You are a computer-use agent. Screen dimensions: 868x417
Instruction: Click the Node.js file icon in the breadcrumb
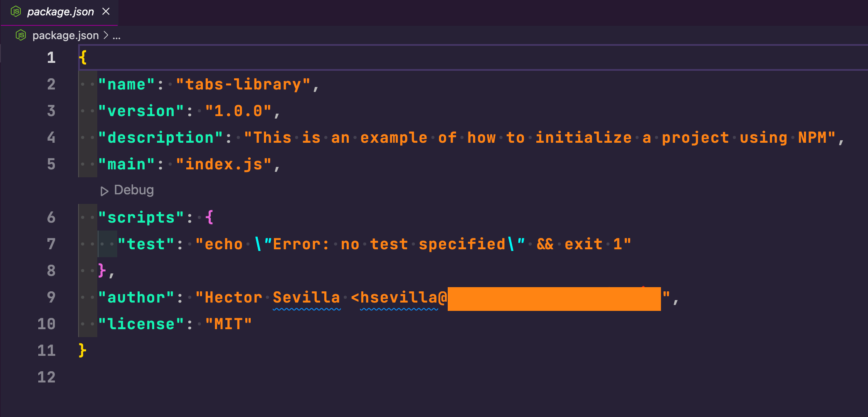point(21,35)
